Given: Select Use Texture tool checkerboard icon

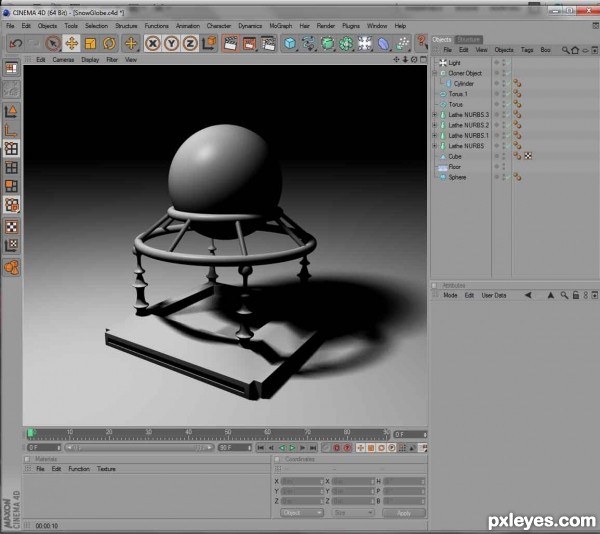Looking at the screenshot, I should click(11, 226).
